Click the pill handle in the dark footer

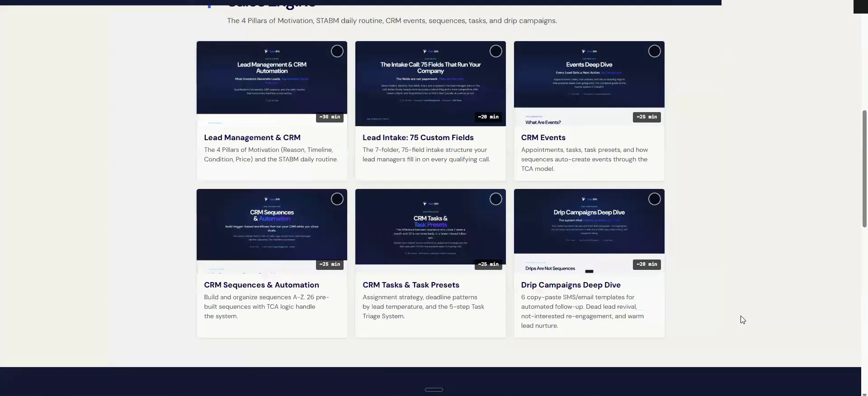(x=434, y=390)
